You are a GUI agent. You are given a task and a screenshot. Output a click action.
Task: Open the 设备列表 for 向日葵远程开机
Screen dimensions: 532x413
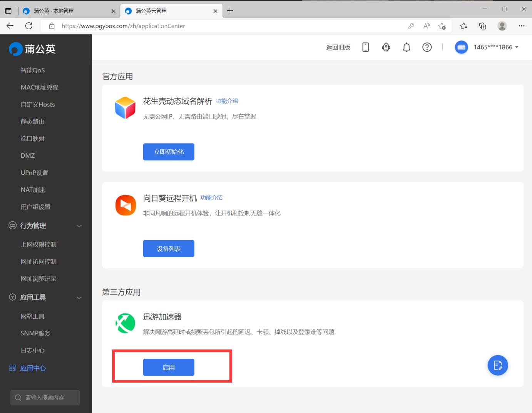[x=169, y=248]
